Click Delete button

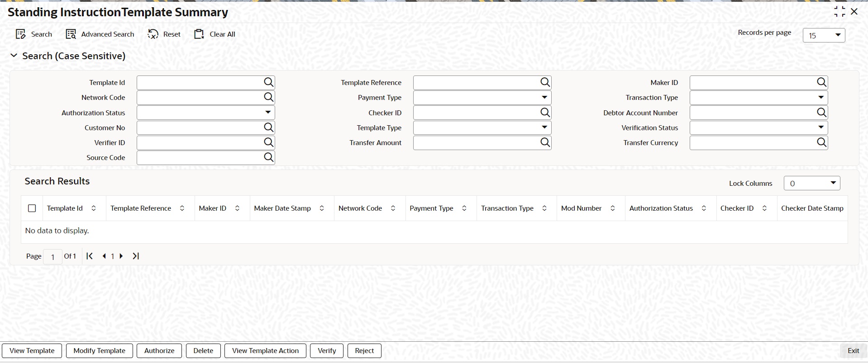point(203,351)
